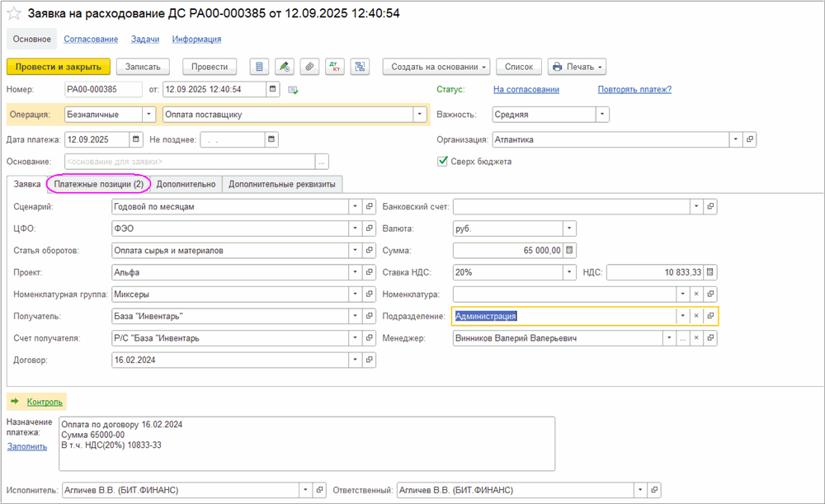The height and width of the screenshot is (504, 825).
Task: Click the На согласовании status link
Action: 526,89
